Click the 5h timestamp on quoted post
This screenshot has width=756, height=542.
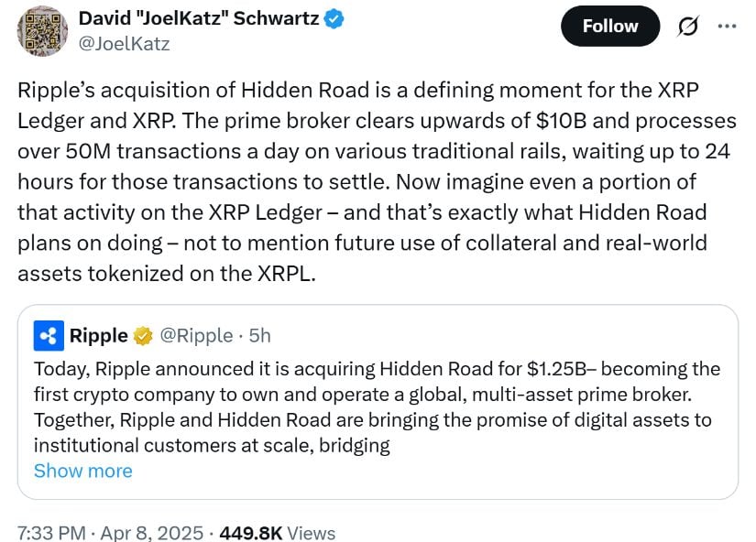tap(259, 336)
